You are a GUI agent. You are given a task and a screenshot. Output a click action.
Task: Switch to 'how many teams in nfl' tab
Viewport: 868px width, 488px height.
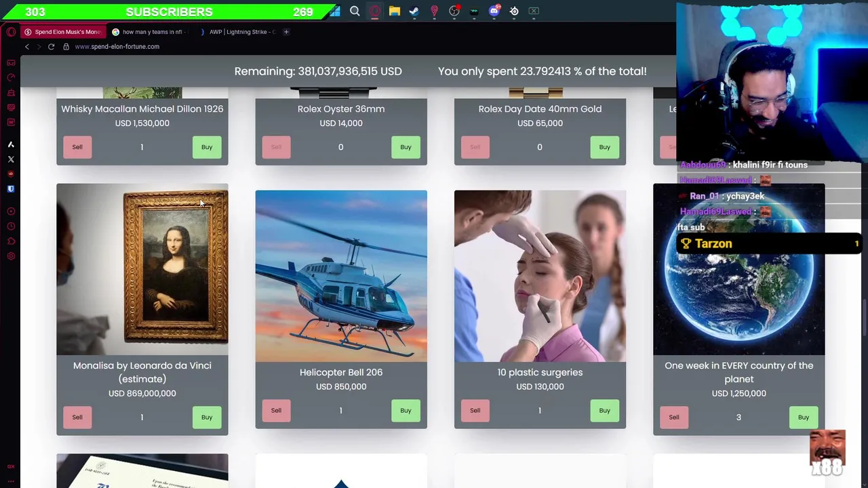pos(150,32)
